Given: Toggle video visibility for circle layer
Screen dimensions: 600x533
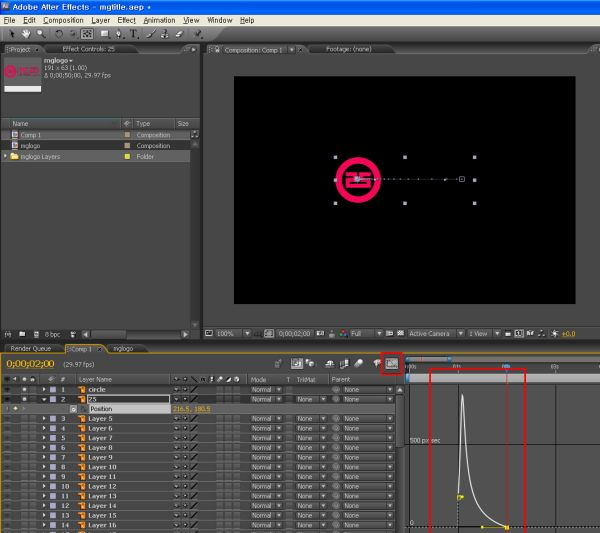Looking at the screenshot, I should [x=8, y=390].
